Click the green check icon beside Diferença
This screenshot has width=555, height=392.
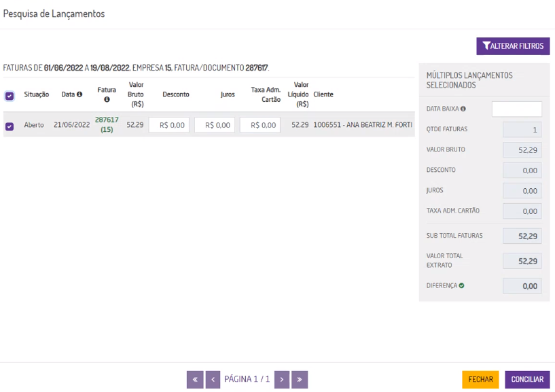tap(461, 285)
